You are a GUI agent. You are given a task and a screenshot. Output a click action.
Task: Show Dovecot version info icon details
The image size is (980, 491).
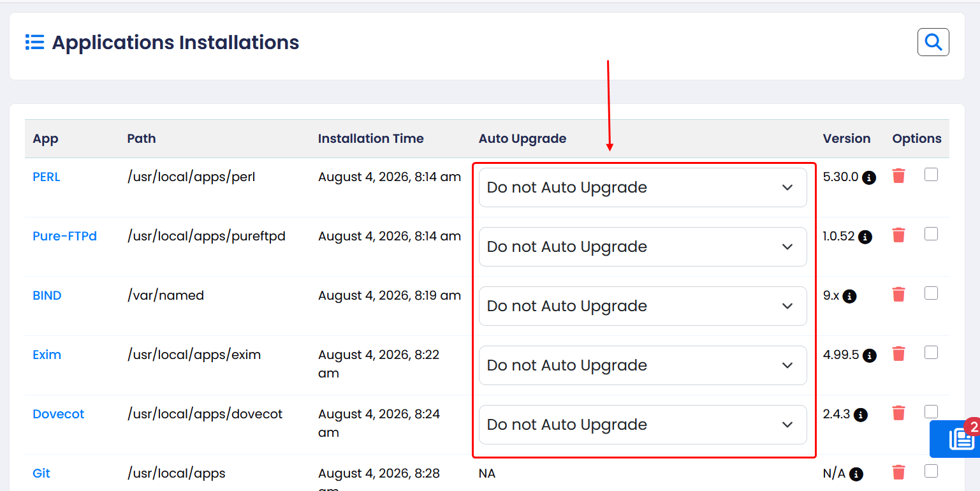point(861,415)
